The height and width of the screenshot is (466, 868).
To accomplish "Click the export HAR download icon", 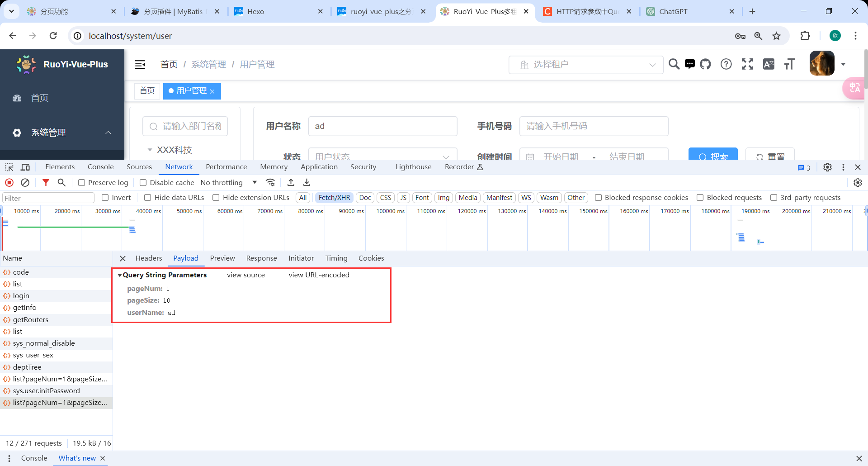I will coord(307,182).
